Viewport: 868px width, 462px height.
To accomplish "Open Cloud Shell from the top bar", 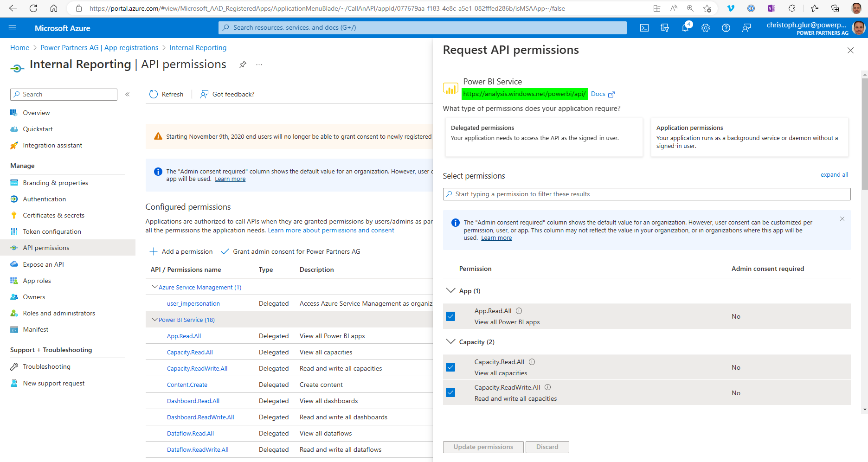I will 644,28.
